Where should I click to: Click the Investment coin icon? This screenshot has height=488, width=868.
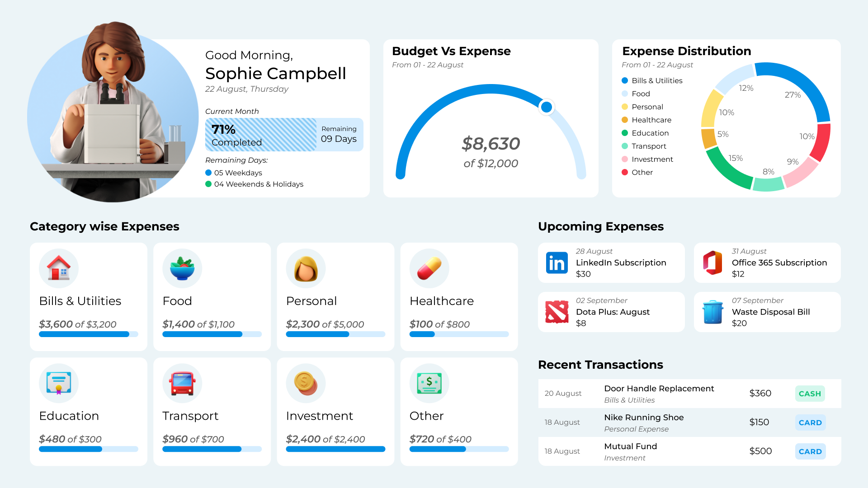click(306, 383)
